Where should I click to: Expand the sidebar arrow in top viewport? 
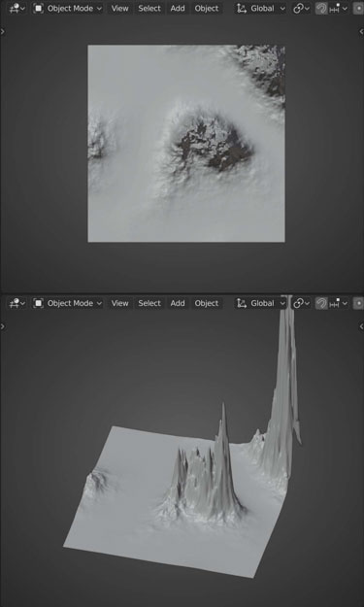point(361,32)
